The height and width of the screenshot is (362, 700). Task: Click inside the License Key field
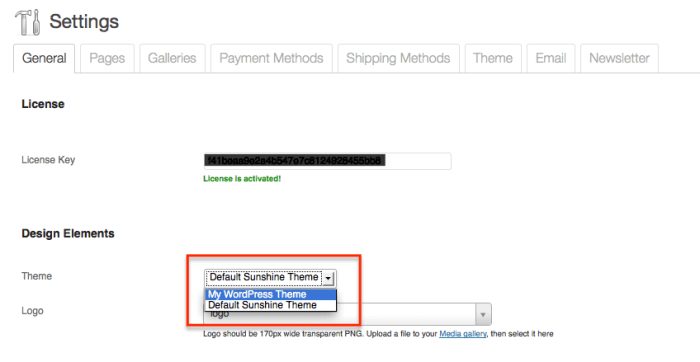pos(327,161)
